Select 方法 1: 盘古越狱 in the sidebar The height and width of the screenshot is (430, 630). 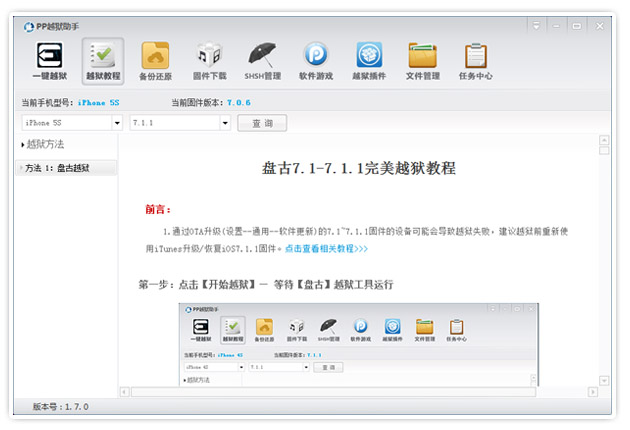coord(67,168)
